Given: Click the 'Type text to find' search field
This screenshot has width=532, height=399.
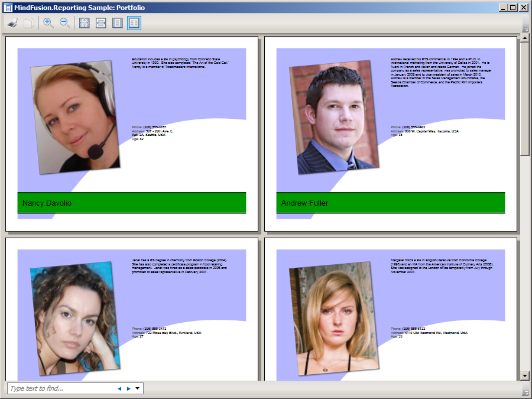Looking at the screenshot, I should coord(59,388).
